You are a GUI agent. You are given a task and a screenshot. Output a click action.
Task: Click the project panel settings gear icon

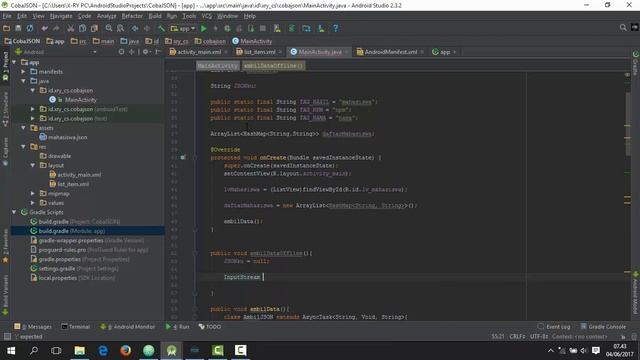tap(145, 52)
